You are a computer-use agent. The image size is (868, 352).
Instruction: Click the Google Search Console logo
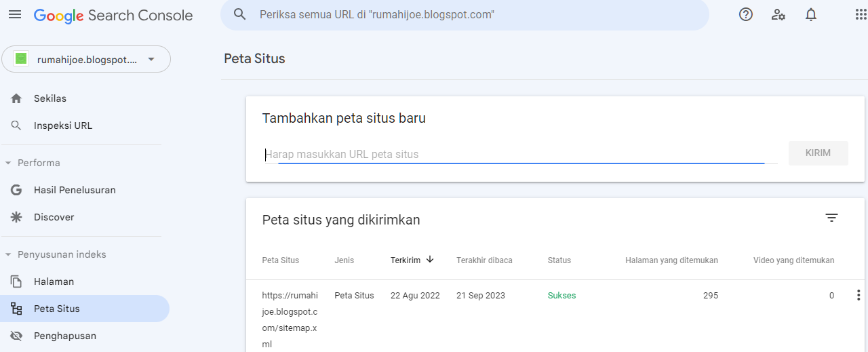coord(113,15)
